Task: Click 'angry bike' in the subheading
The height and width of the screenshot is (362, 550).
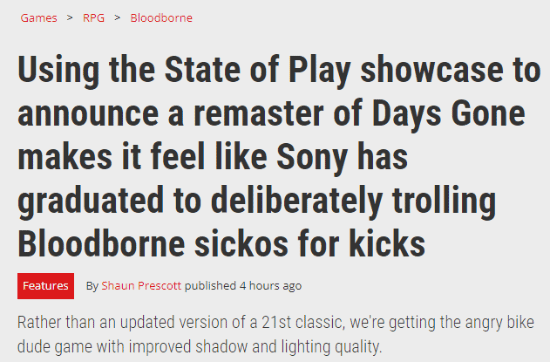Action: pyautogui.click(x=499, y=323)
